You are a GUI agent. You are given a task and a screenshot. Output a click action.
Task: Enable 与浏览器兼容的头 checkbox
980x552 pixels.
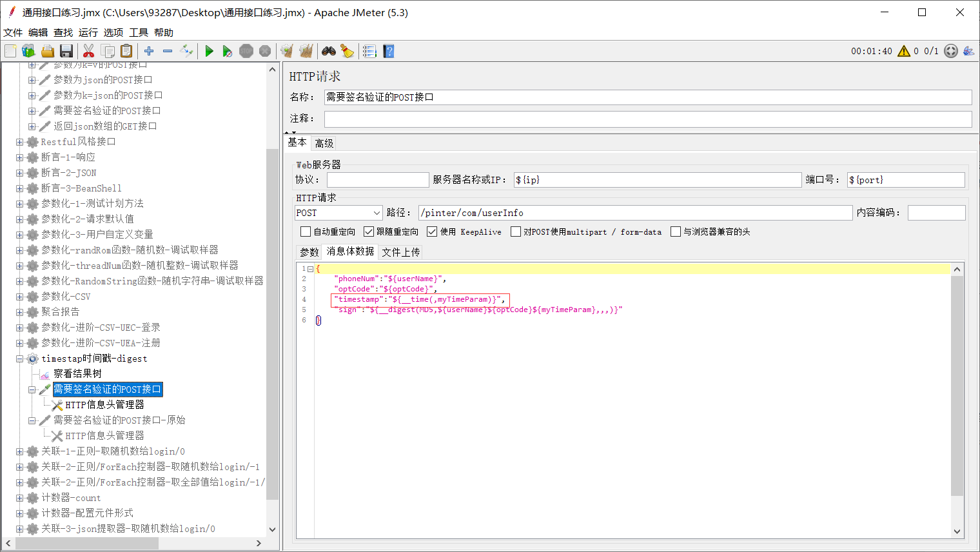(x=676, y=232)
